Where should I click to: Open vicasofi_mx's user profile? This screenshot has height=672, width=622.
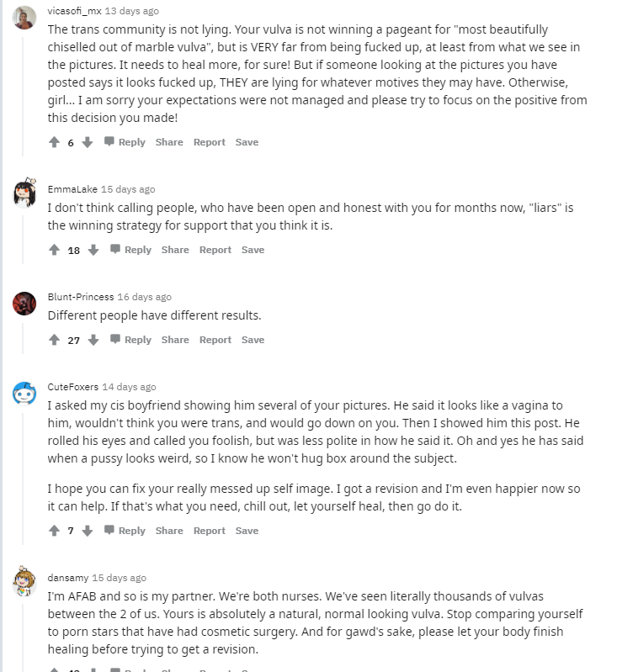(74, 11)
